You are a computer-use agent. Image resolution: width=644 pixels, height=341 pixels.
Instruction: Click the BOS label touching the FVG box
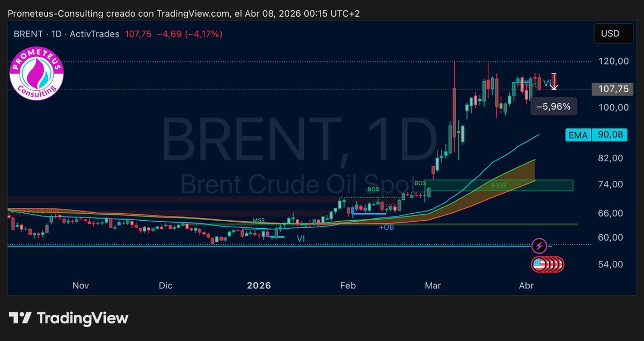(420, 183)
